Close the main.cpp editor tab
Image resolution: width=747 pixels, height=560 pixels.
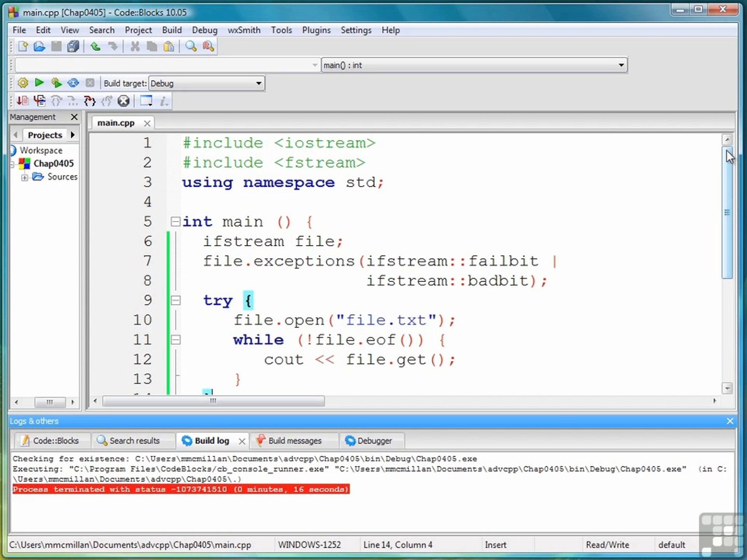(x=147, y=123)
